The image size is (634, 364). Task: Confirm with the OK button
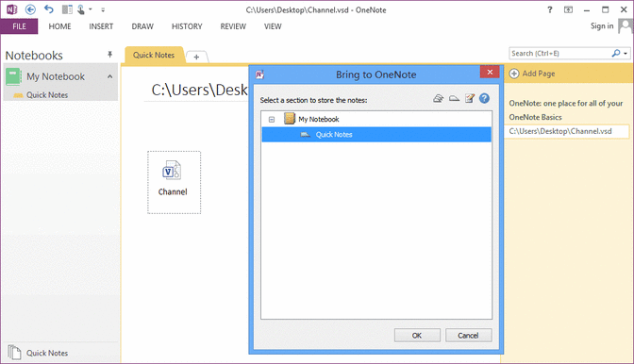pos(417,336)
